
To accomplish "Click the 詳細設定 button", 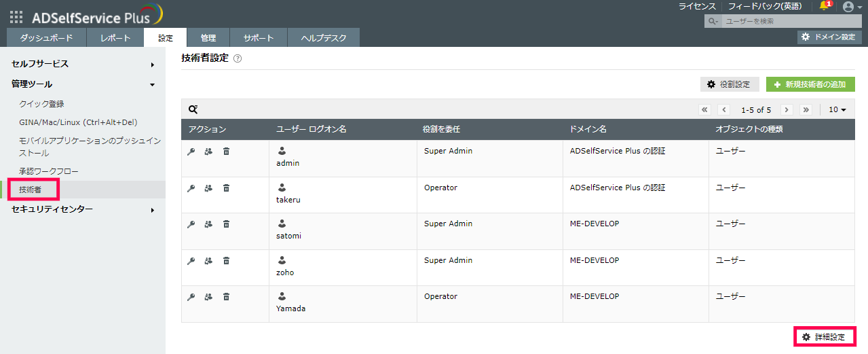I will pyautogui.click(x=824, y=337).
